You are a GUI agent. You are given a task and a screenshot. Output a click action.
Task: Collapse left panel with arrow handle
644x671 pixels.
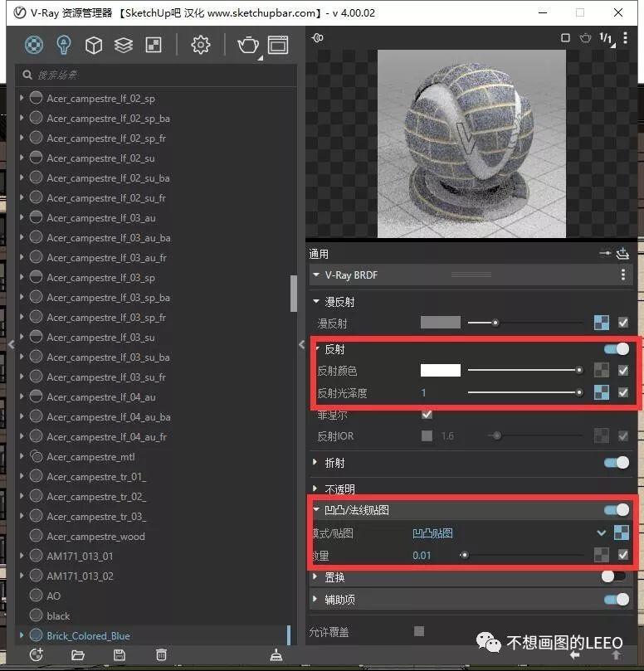[12, 344]
